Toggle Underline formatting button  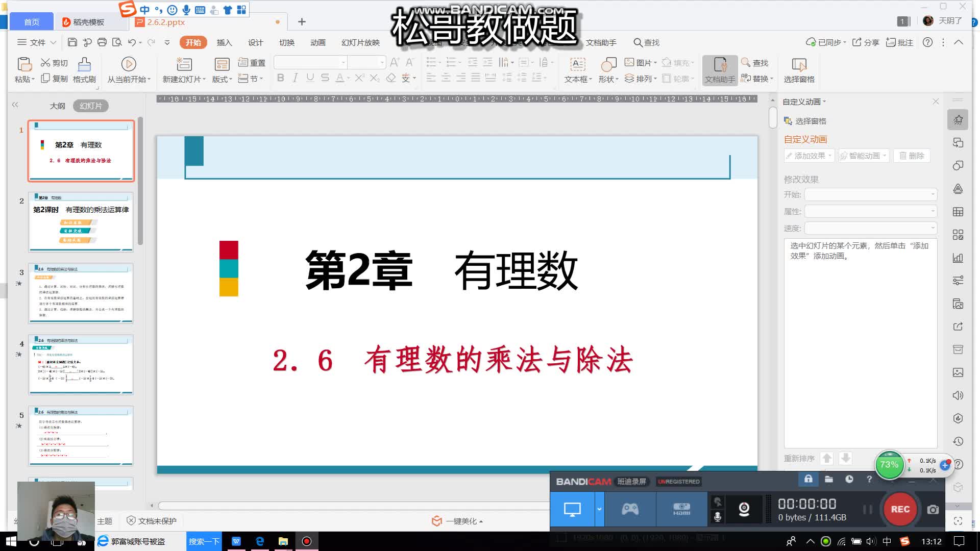310,78
